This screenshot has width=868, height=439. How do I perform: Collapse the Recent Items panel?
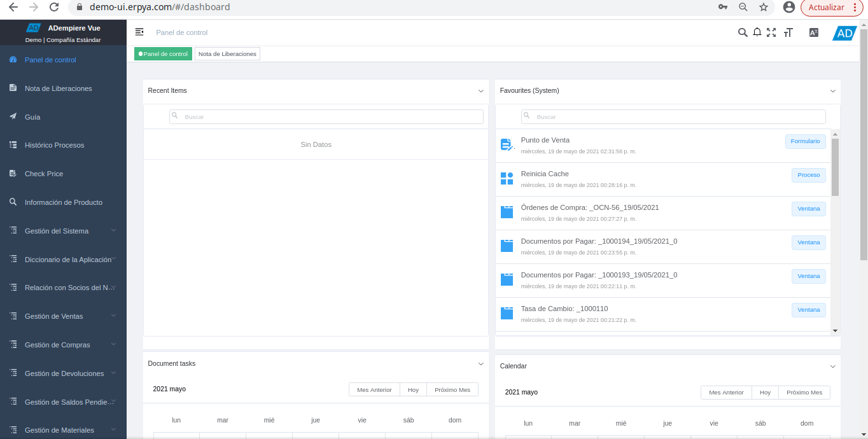tap(481, 91)
